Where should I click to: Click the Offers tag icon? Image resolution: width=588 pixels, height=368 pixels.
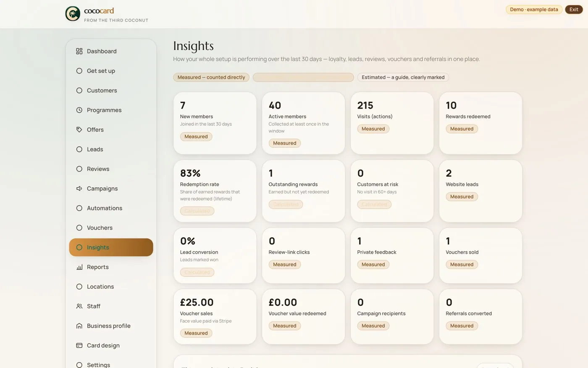(x=79, y=130)
